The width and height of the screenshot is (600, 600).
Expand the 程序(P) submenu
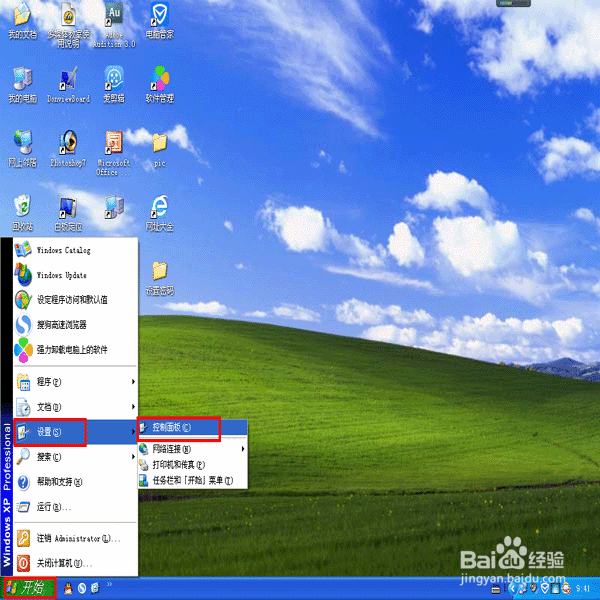click(75, 382)
